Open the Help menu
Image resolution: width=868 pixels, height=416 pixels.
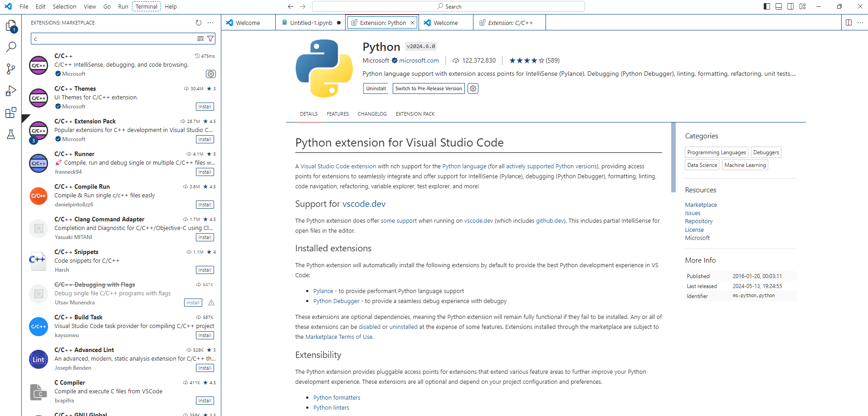tap(171, 6)
